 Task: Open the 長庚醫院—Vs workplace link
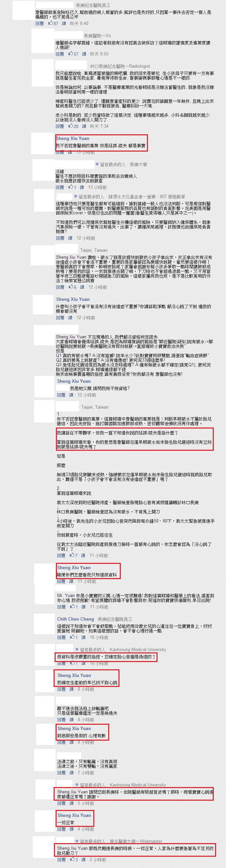coord(97,35)
